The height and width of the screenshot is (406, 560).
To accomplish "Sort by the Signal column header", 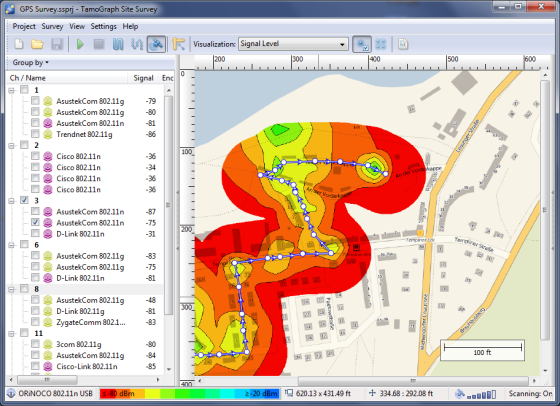I will (x=143, y=78).
